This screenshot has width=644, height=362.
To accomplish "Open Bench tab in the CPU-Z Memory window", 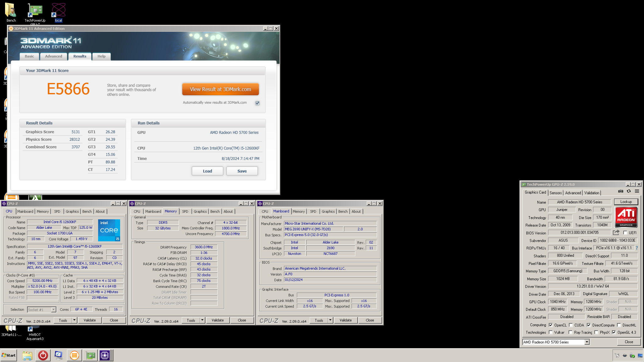I will click(x=215, y=211).
